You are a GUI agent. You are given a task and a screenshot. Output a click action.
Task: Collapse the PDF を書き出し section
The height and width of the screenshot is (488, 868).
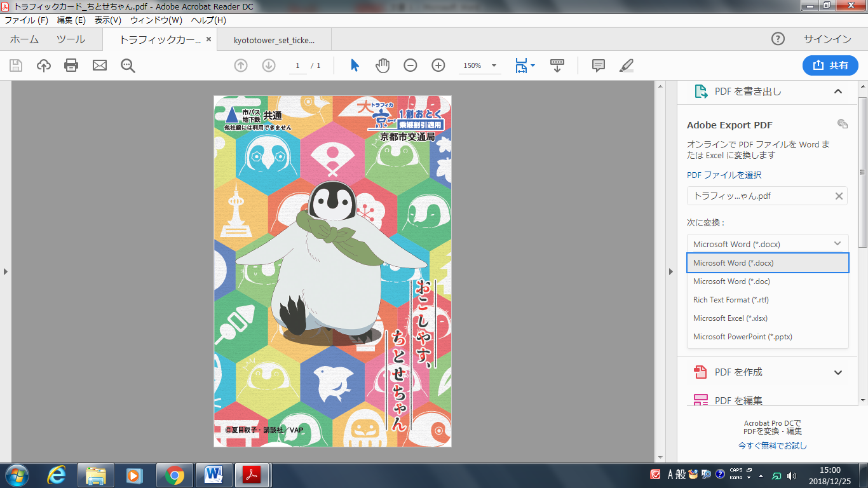tap(838, 91)
